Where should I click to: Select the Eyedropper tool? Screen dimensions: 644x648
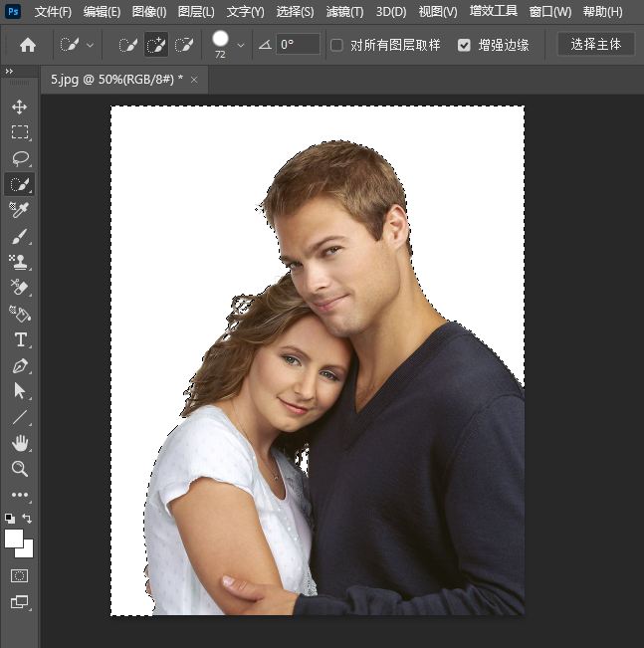click(x=20, y=210)
